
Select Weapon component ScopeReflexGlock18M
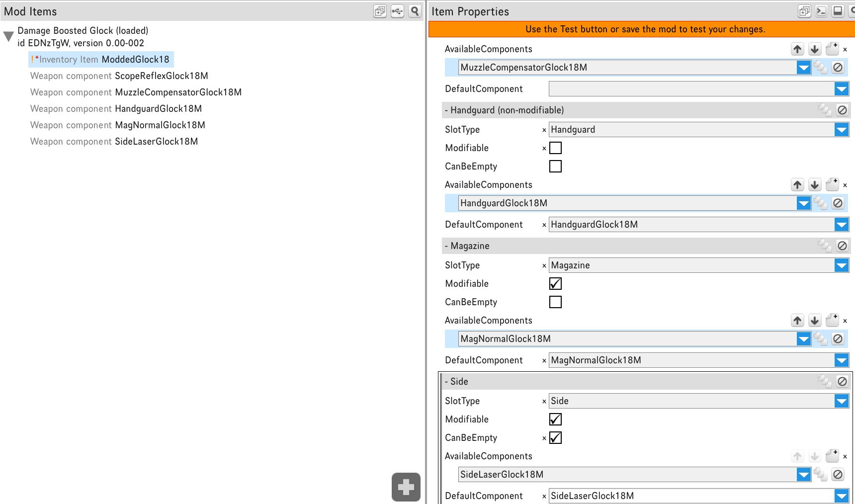coord(119,76)
